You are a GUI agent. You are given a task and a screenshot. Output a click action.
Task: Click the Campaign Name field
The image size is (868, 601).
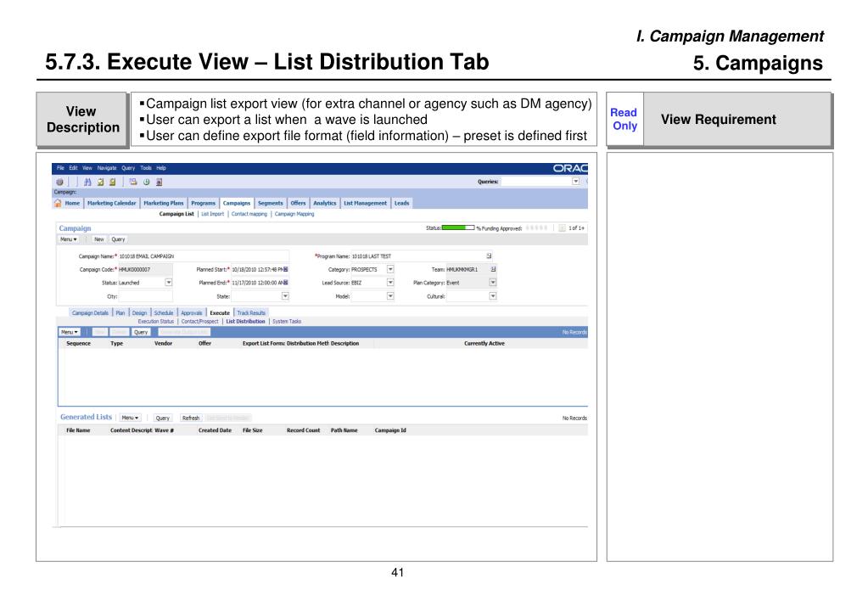tap(204, 256)
